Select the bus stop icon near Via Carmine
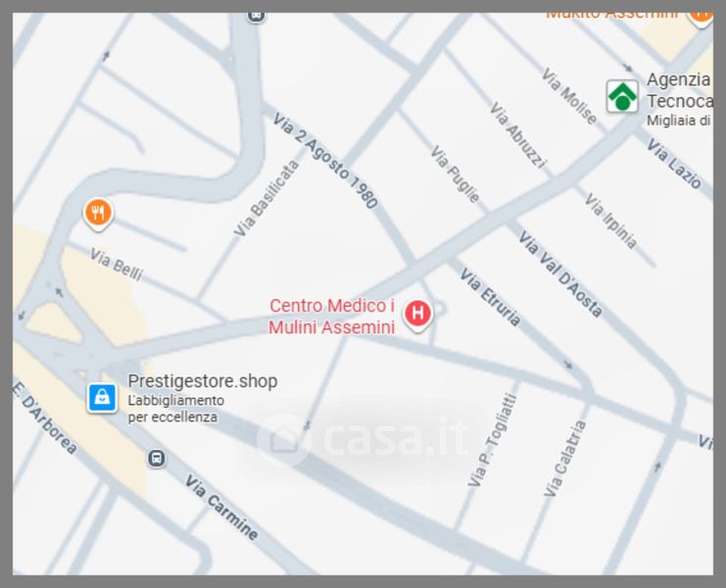Viewport: 726px width, 588px height. tap(157, 459)
